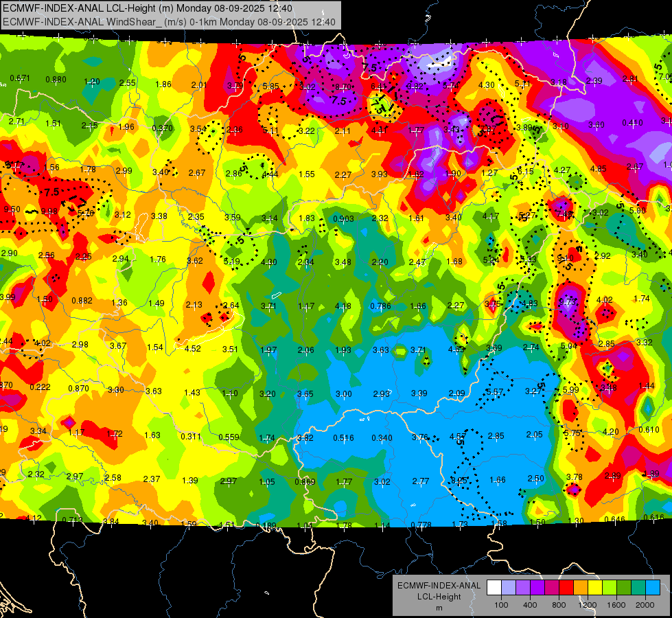Click the wind shear value 9.73

[568, 301]
